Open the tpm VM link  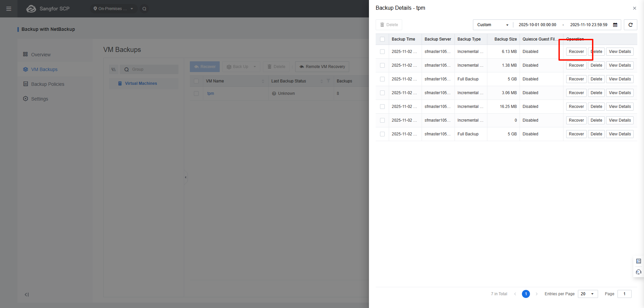click(x=211, y=94)
